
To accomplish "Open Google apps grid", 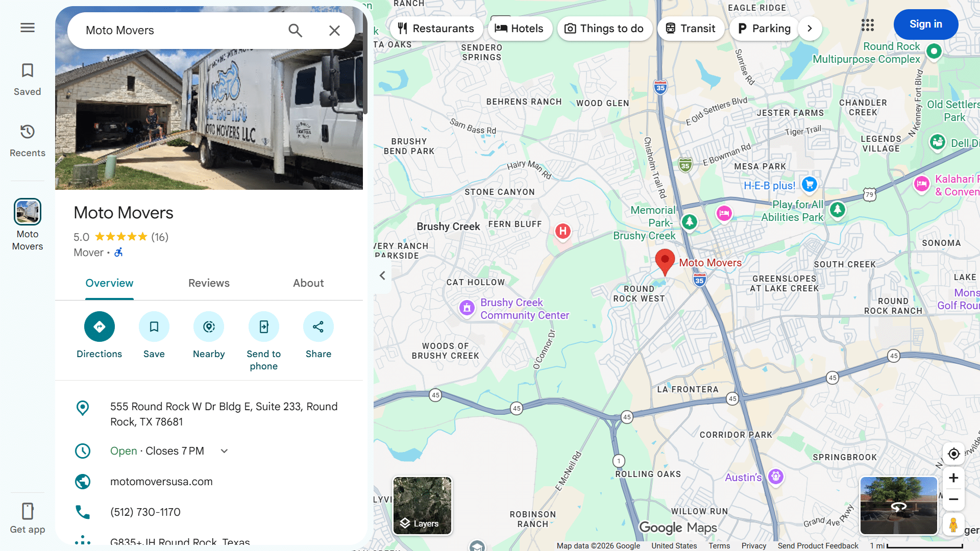I will [868, 24].
